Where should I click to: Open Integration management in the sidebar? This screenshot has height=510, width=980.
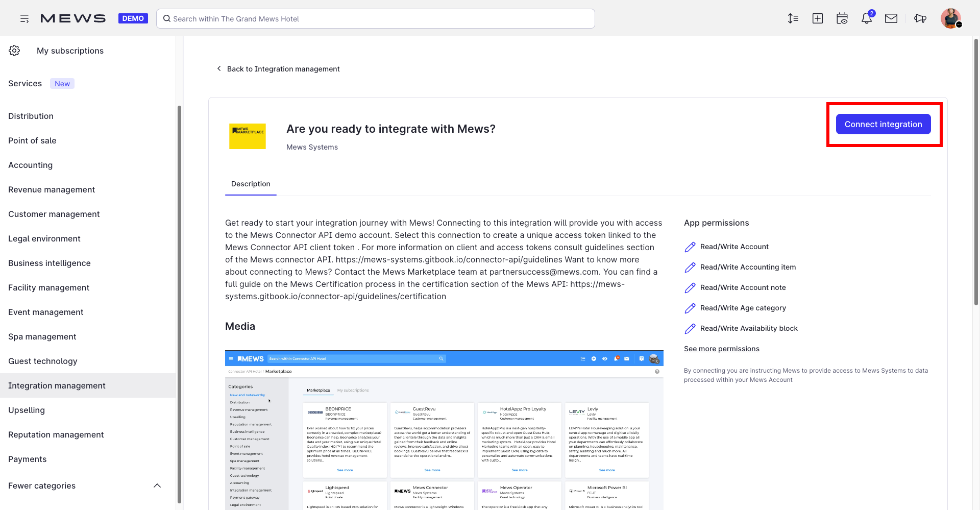click(x=57, y=385)
